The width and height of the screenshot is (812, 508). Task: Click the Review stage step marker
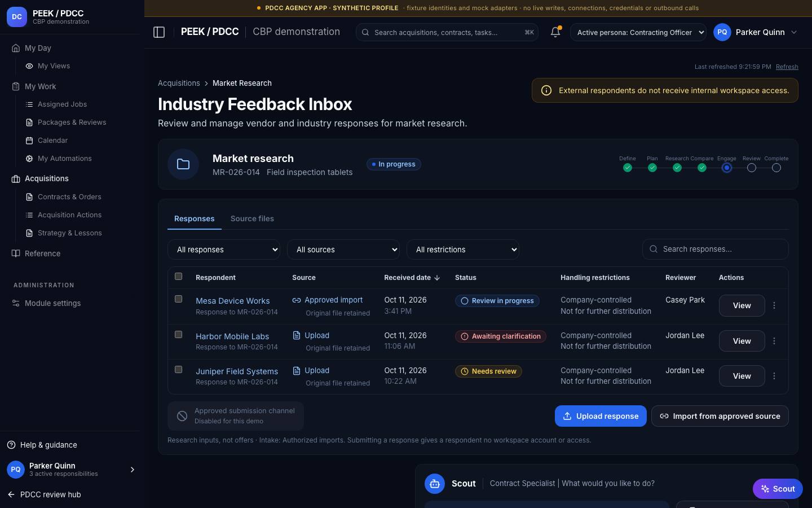[x=752, y=168]
